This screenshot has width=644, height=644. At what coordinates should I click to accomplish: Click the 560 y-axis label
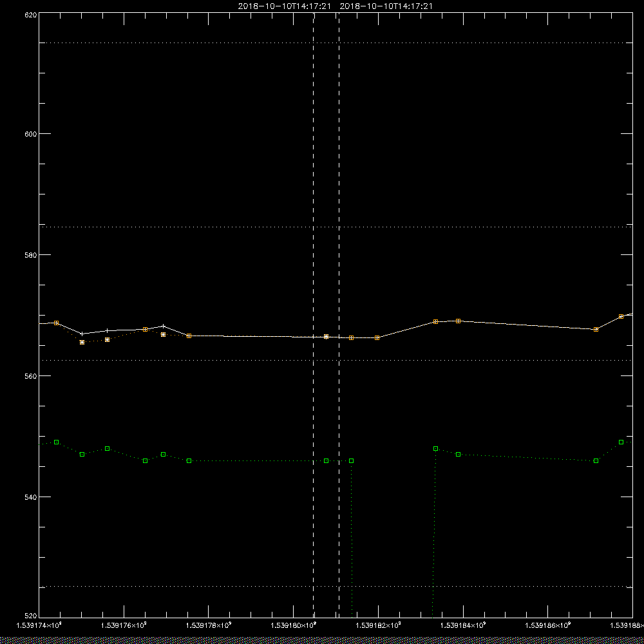click(x=31, y=376)
